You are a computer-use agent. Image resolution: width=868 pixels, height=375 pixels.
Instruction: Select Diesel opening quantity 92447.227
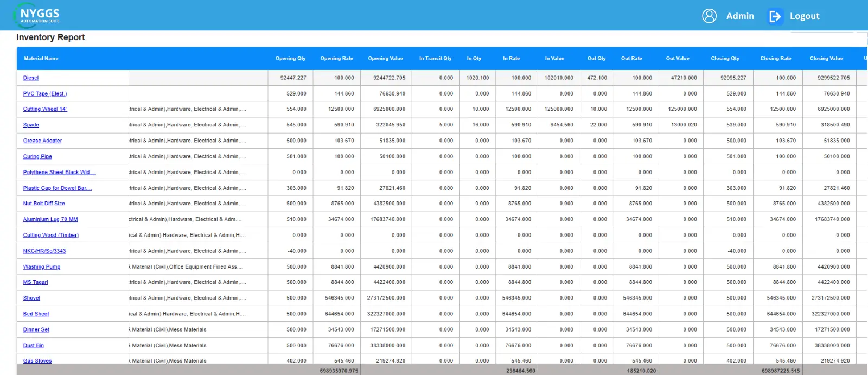point(293,78)
